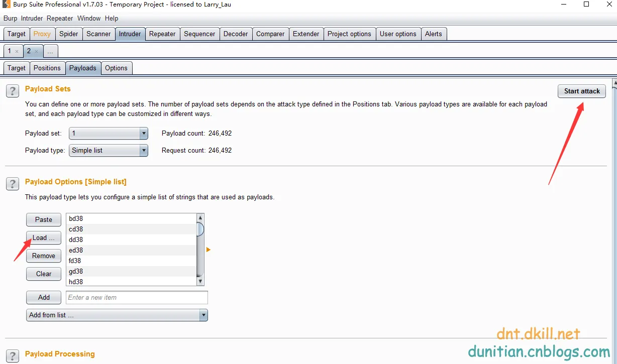Switch to the Proxy tab

tap(42, 34)
